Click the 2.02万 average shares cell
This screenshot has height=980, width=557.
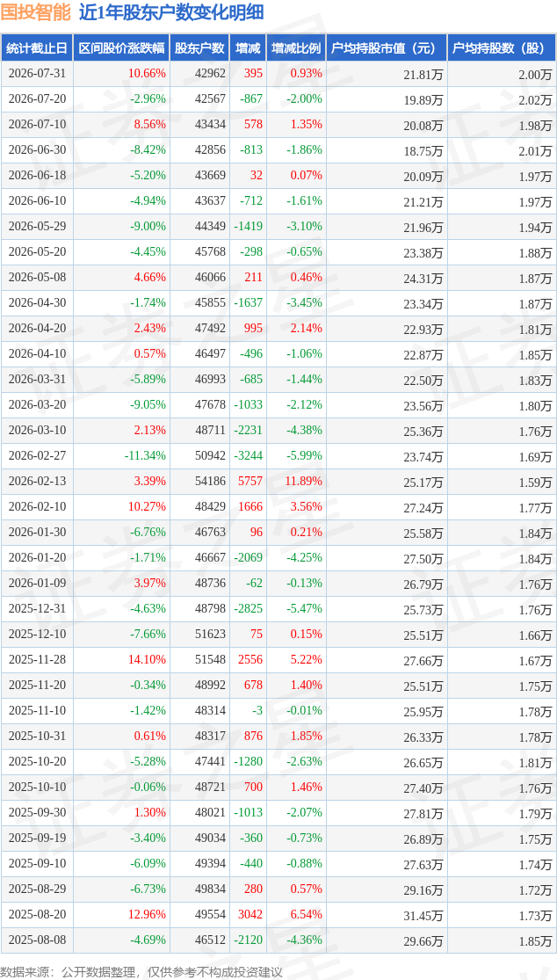[537, 100]
